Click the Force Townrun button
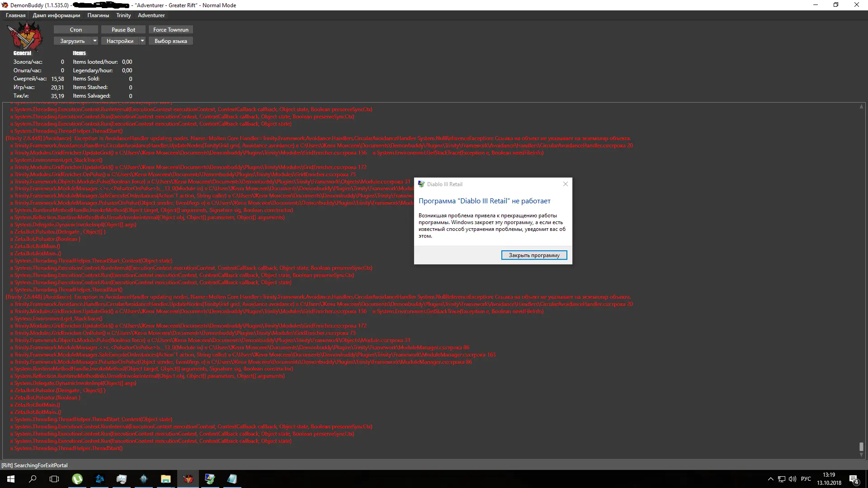The width and height of the screenshot is (868, 488). [x=170, y=30]
